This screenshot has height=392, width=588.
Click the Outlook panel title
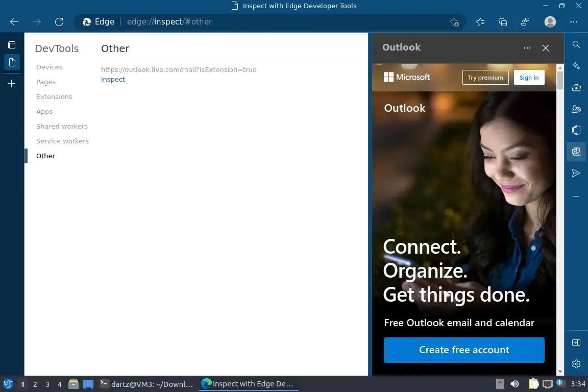[401, 47]
